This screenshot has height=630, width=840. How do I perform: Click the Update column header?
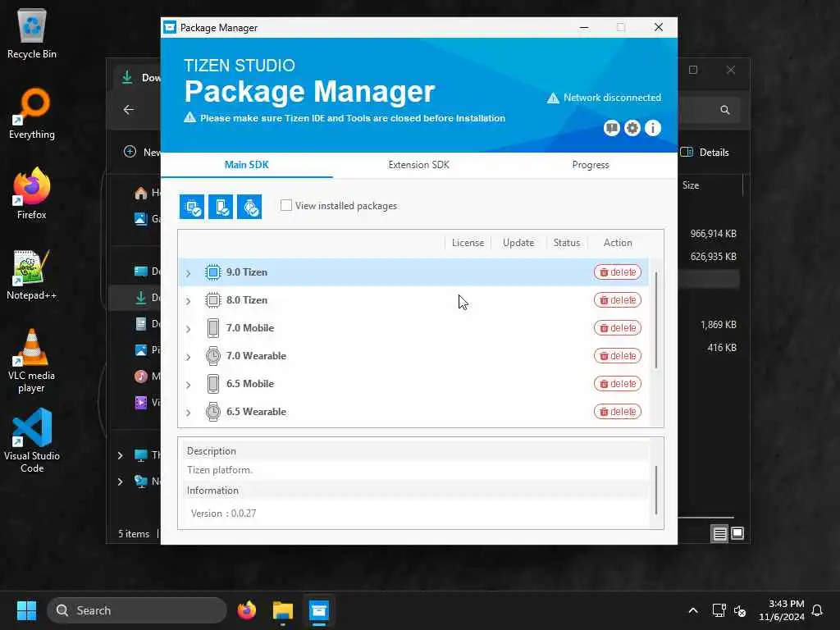[518, 243]
